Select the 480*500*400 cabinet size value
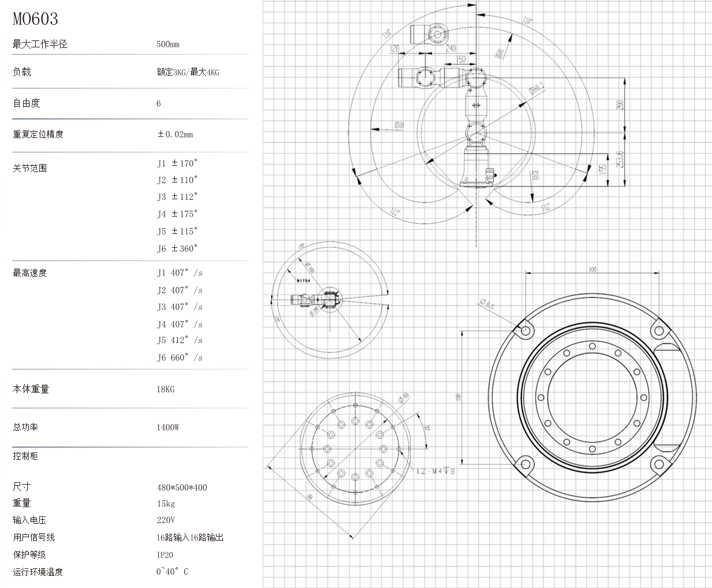Screen dimensions: 712x588 (182, 487)
